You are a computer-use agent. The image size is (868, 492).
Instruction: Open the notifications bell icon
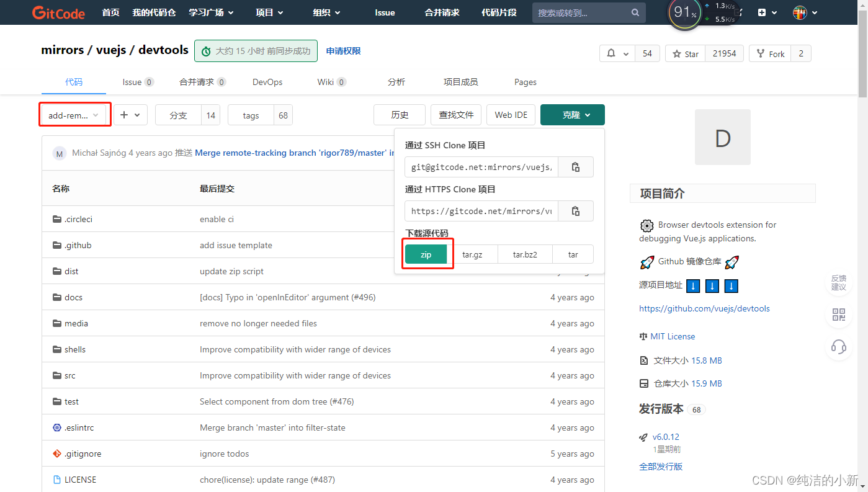(x=612, y=53)
